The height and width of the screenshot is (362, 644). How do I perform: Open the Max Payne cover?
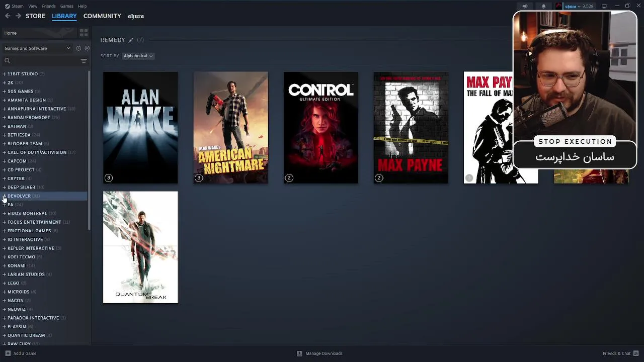click(411, 128)
